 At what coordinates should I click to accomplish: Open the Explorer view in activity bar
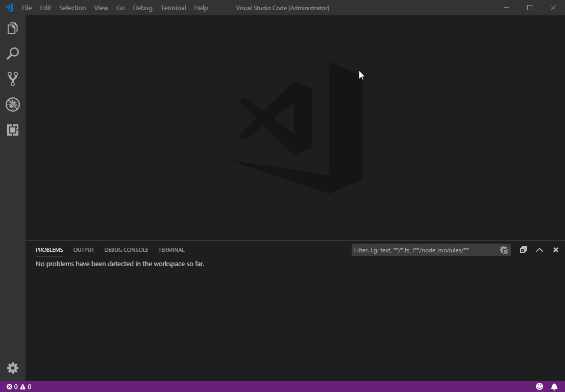point(13,29)
